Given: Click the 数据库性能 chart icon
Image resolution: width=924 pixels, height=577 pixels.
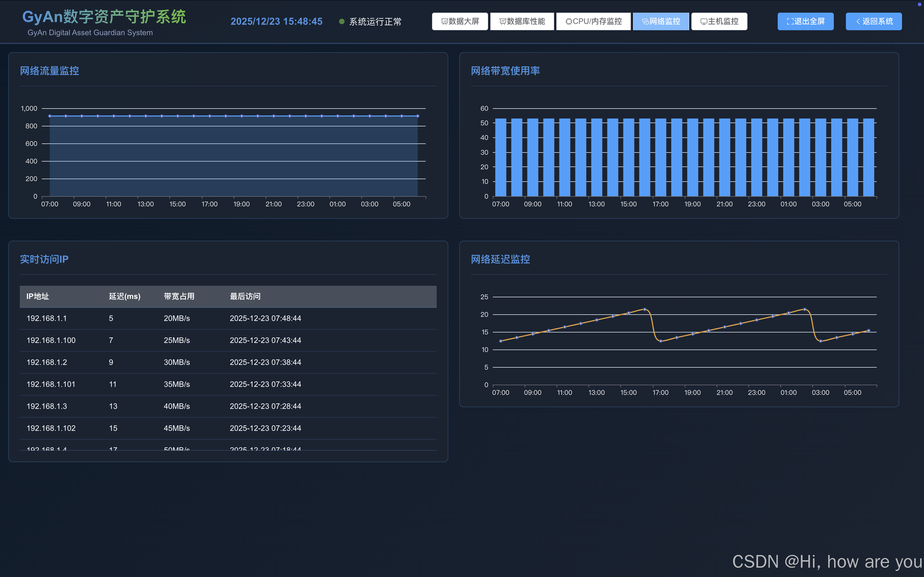Looking at the screenshot, I should tap(502, 22).
